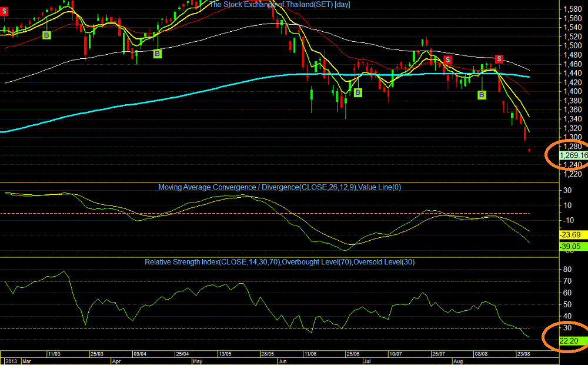This screenshot has height=365, width=588.
Task: Click the RSI value label 22.20
Action: 573,341
